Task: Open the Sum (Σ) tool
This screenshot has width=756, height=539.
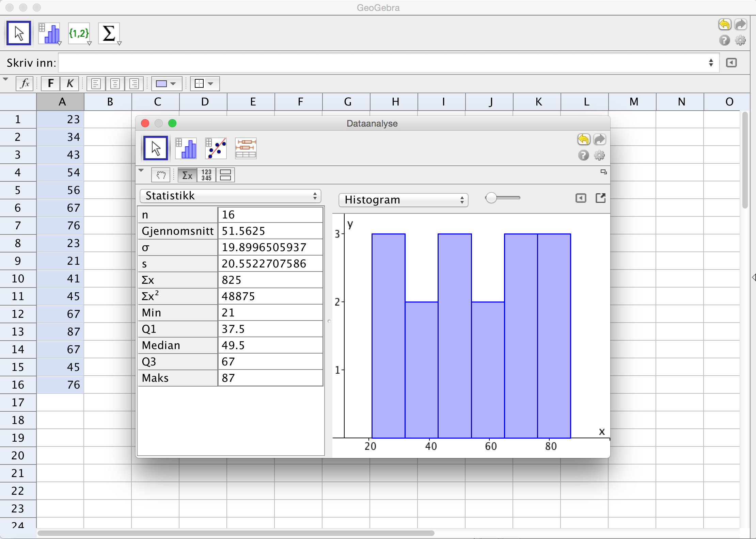Action: [109, 33]
